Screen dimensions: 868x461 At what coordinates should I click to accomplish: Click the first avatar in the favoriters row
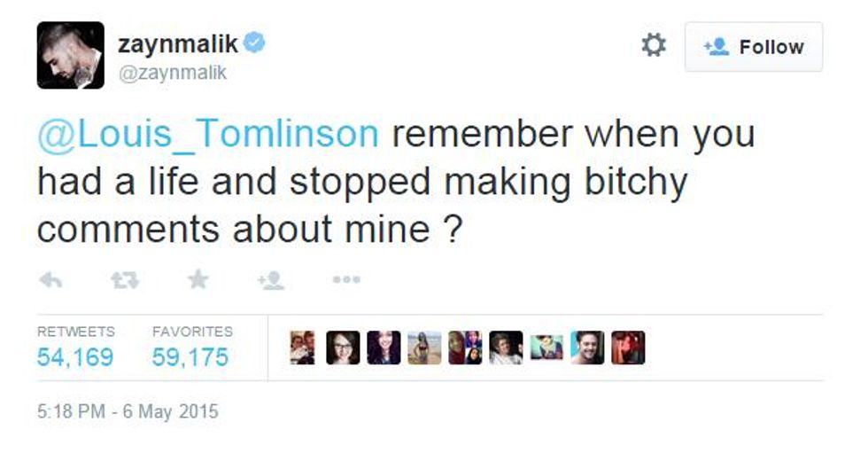coord(303,348)
